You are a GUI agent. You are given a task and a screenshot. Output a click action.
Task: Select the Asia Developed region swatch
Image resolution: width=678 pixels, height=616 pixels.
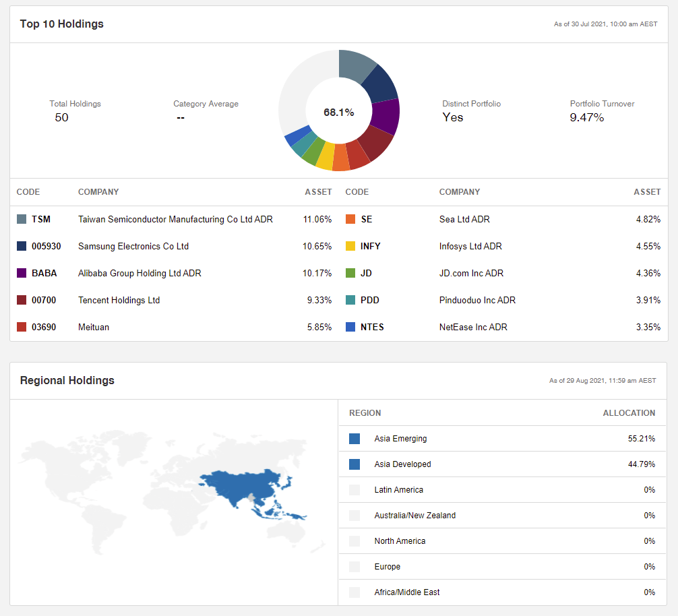click(354, 464)
